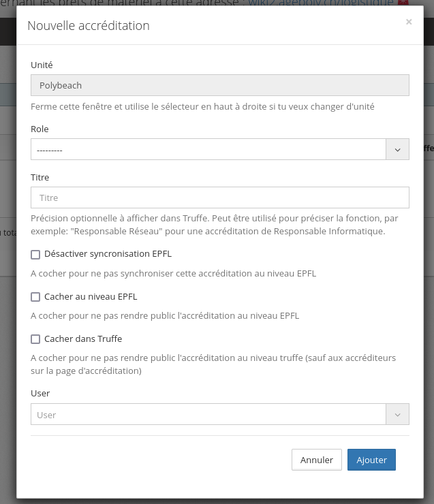The width and height of the screenshot is (434, 504).
Task: Check the Cacher dans Truffe box
Action: click(x=35, y=338)
